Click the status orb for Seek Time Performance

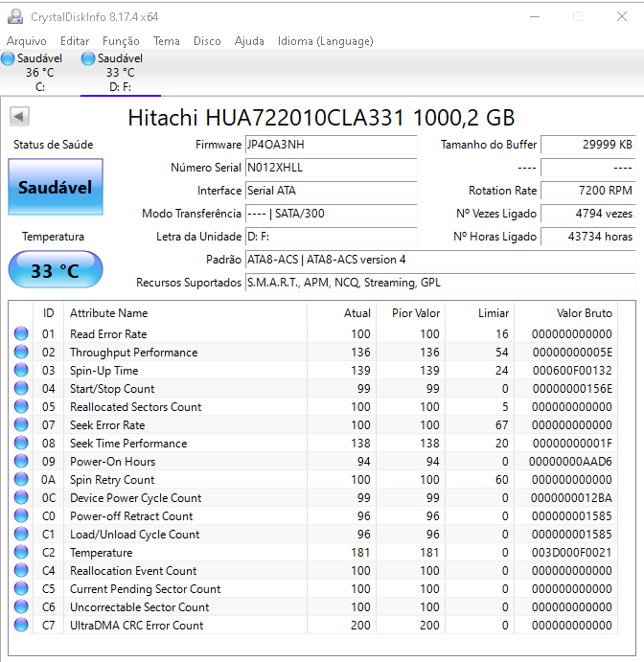(x=21, y=443)
